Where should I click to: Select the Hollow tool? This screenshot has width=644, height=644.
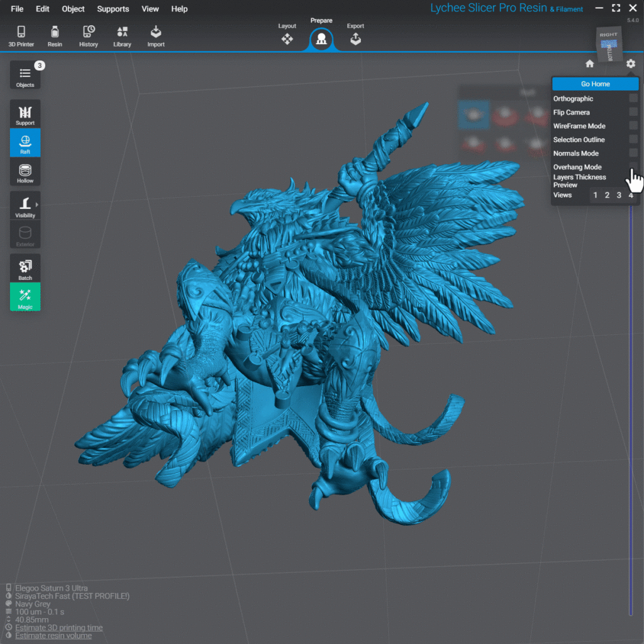coord(25,172)
